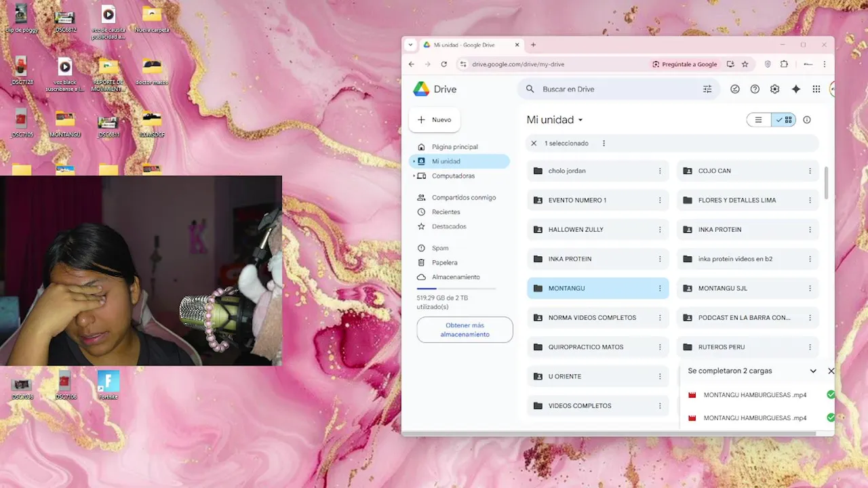Open more options for RUTEROS PERU folder
The height and width of the screenshot is (488, 868).
coord(810,347)
